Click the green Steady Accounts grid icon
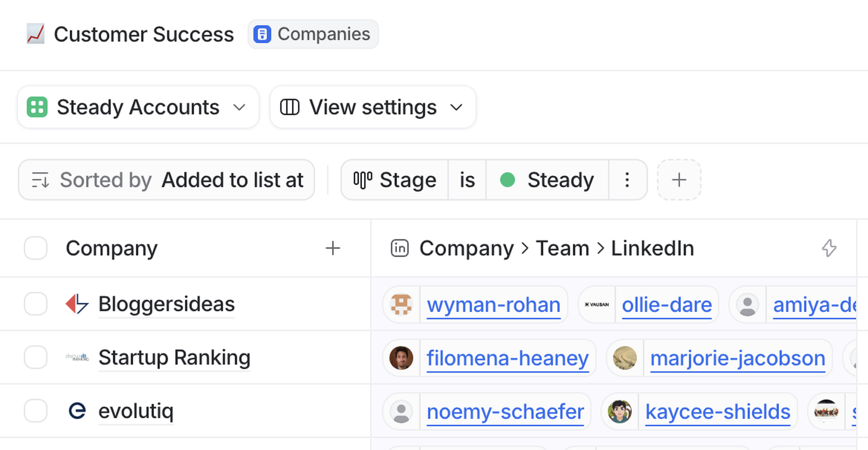Image resolution: width=868 pixels, height=450 pixels. pyautogui.click(x=37, y=107)
